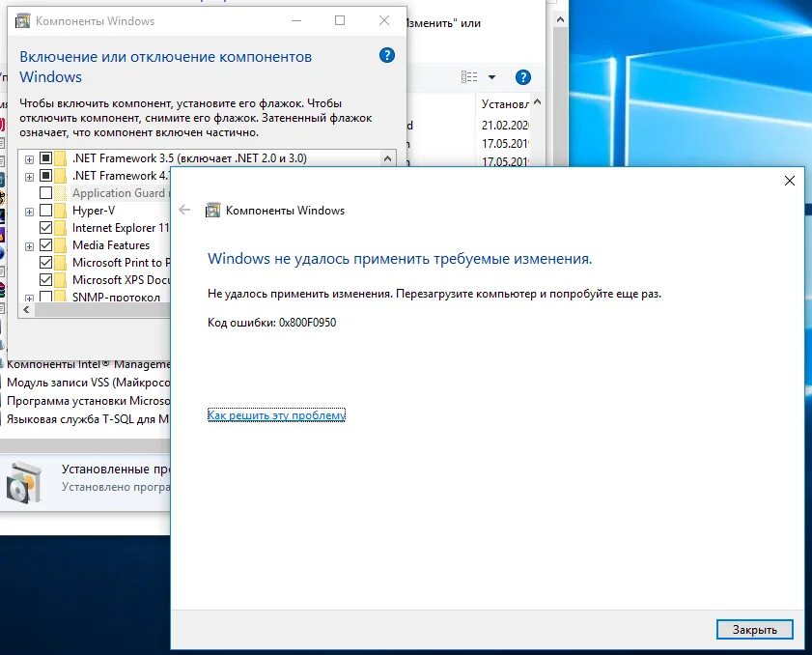Go back using the dialog's back arrow
The height and width of the screenshot is (655, 812).
tap(184, 210)
